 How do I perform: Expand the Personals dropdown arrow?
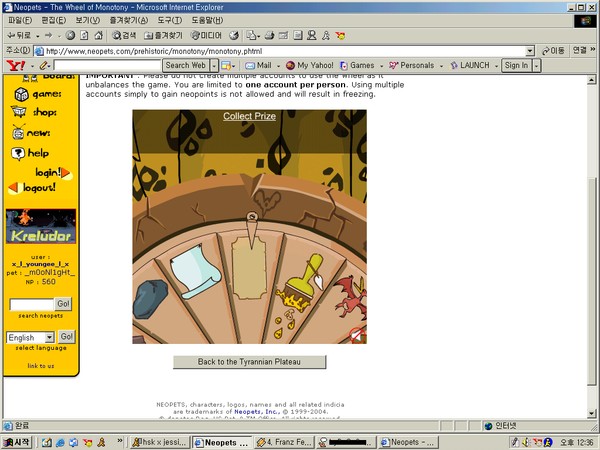(441, 66)
